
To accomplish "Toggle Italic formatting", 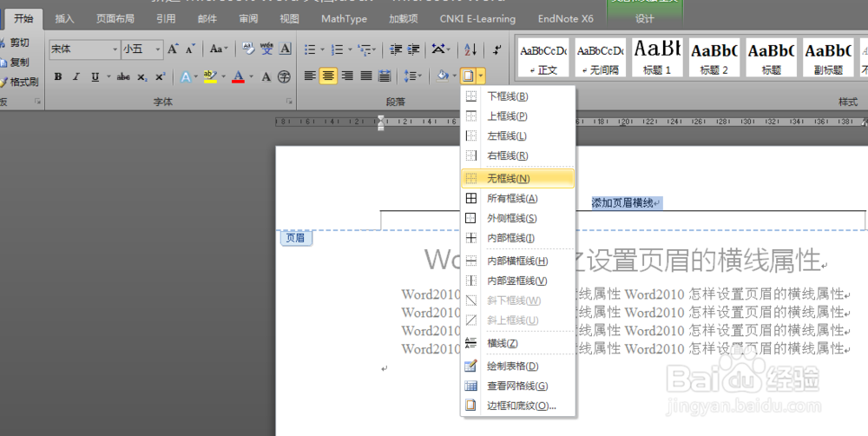I will click(x=76, y=76).
